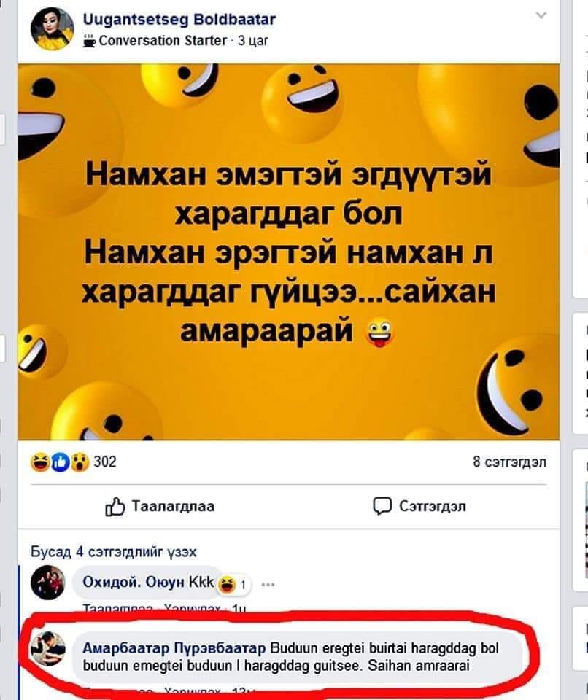Click the Conversation Starter coffee cup badge
Image resolution: width=588 pixels, height=700 pixels.
89,41
